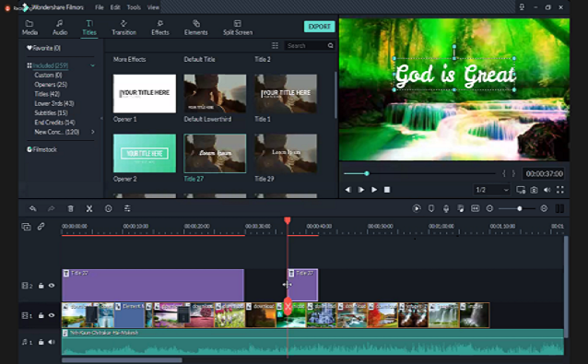Click the preview progress slider handle
Screen dimensions: 588x364
point(367,173)
